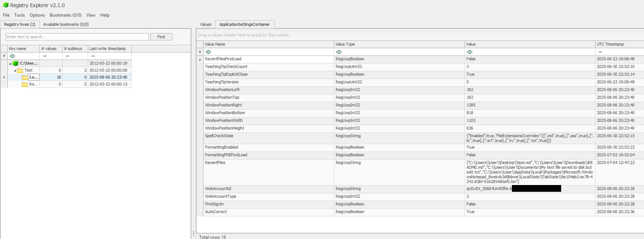Image resolution: width=644 pixels, height=239 pixels.
Task: Select the FormattingEnabled value name
Action: pyautogui.click(x=221, y=147)
